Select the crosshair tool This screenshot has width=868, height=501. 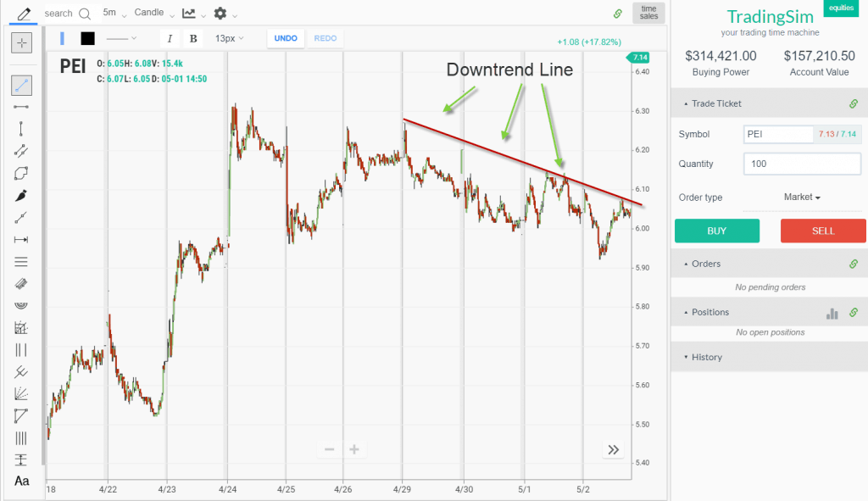[21, 42]
